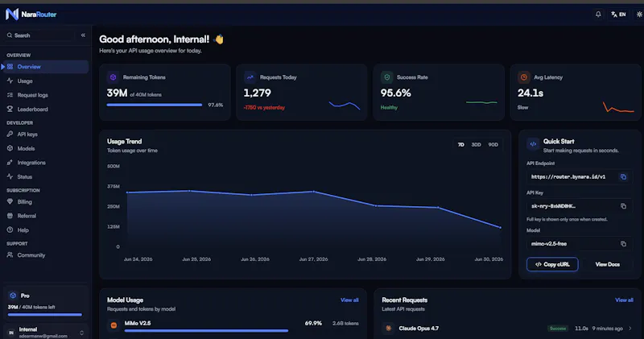Switch language with the EN selector
The image size is (644, 339).
[618, 14]
